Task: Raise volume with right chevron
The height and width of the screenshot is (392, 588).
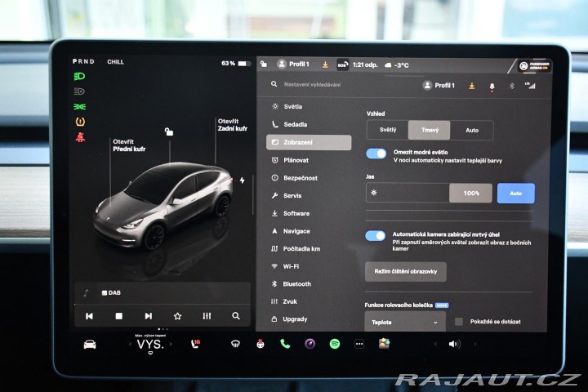Action: coord(475,344)
